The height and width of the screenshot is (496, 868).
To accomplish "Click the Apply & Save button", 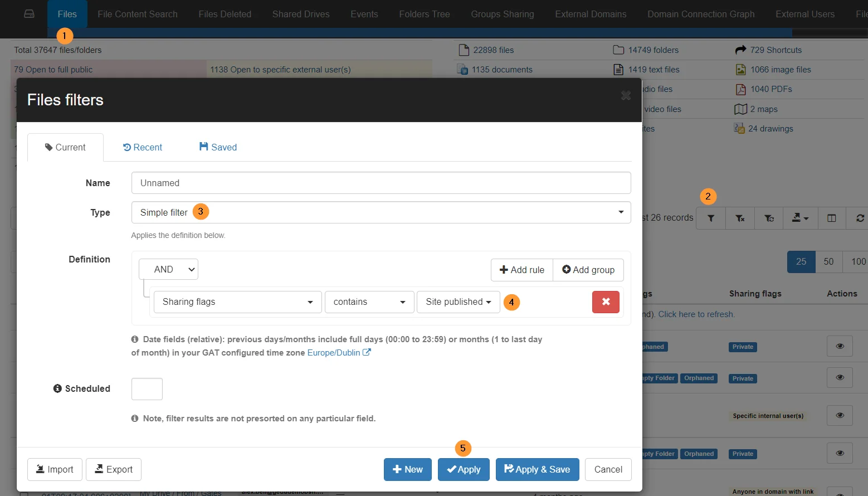I will [x=537, y=469].
